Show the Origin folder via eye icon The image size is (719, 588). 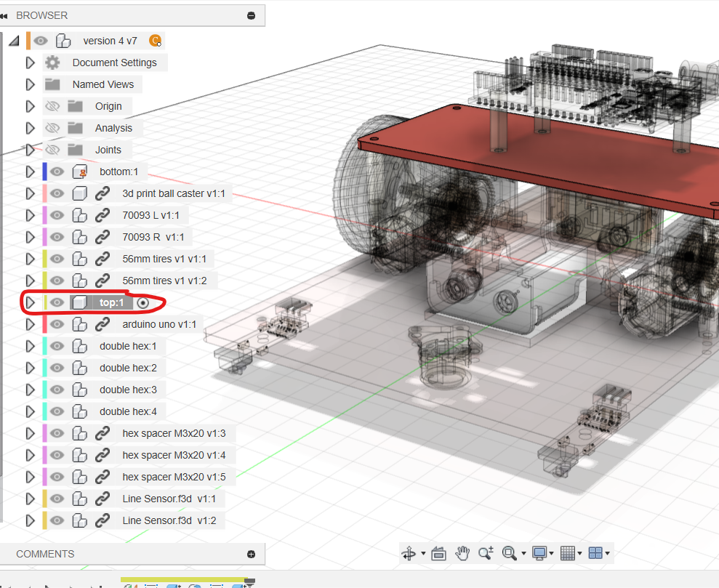click(x=52, y=106)
